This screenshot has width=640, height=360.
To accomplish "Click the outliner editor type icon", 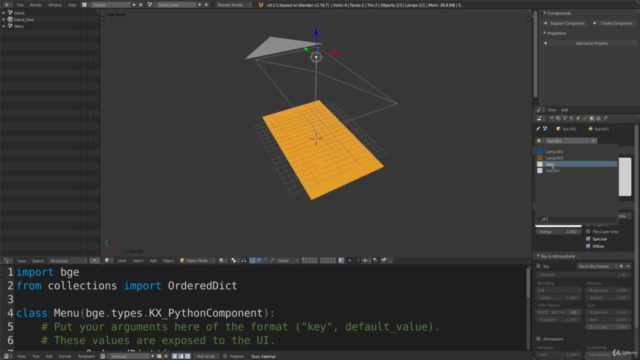I will (x=7, y=260).
